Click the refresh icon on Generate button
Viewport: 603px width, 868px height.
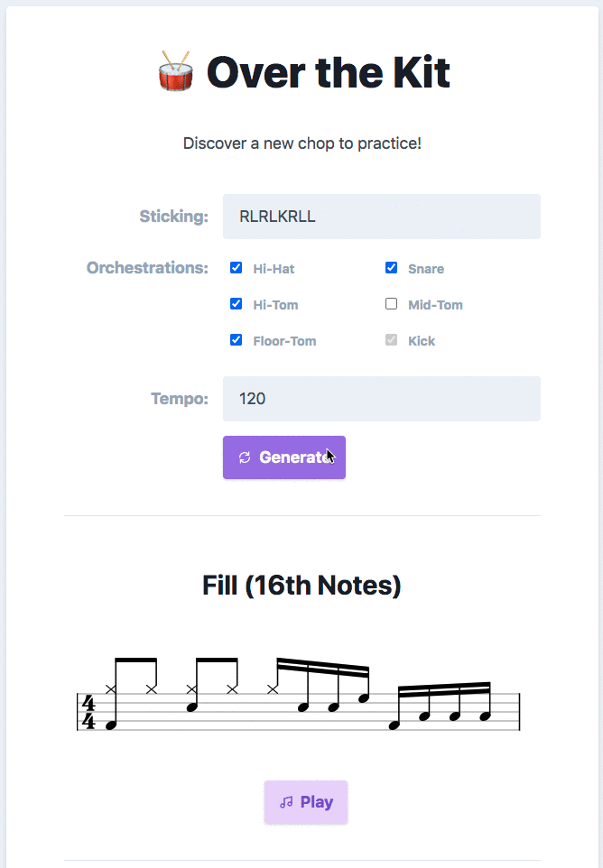245,457
